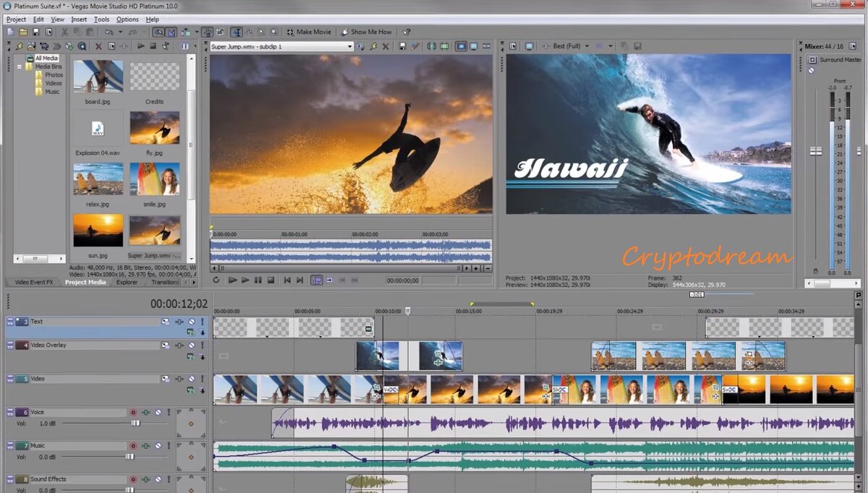The image size is (868, 493).
Task: Click the New Project icon in toolbar
Action: [10, 32]
